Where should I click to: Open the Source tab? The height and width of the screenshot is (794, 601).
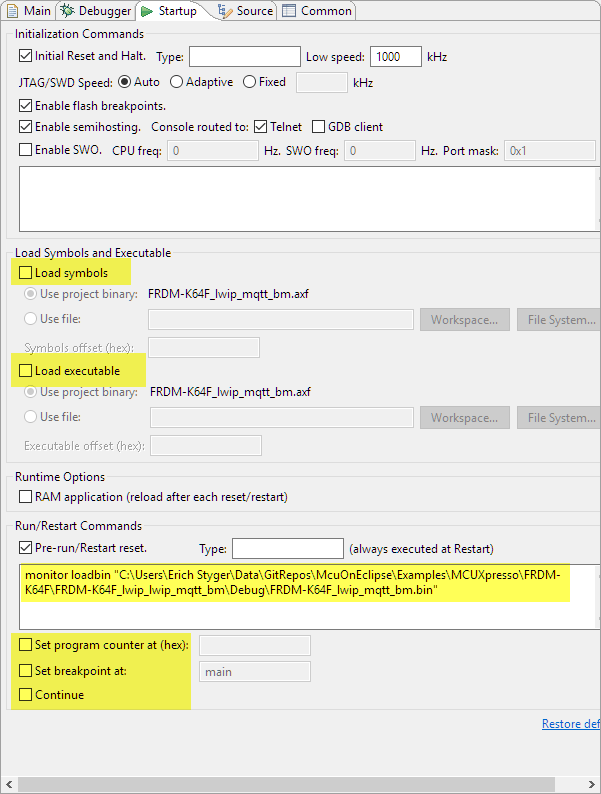click(245, 11)
